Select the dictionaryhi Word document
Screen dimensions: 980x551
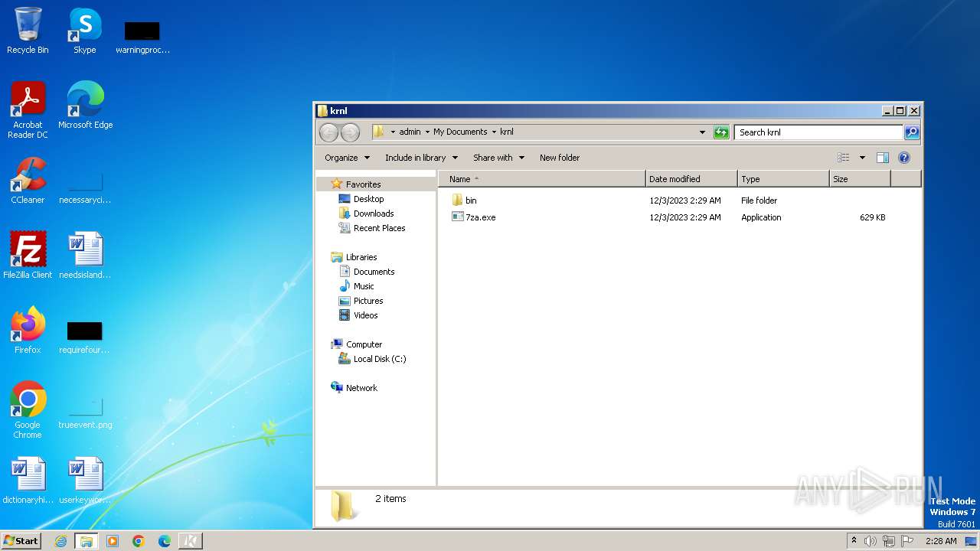[x=28, y=481]
